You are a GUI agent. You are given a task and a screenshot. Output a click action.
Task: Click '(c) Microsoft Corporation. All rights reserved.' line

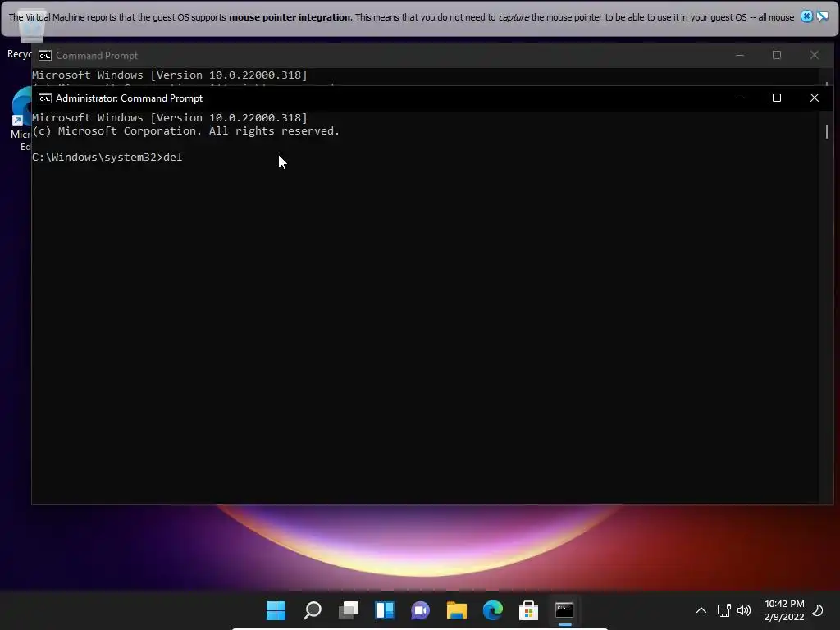click(186, 131)
